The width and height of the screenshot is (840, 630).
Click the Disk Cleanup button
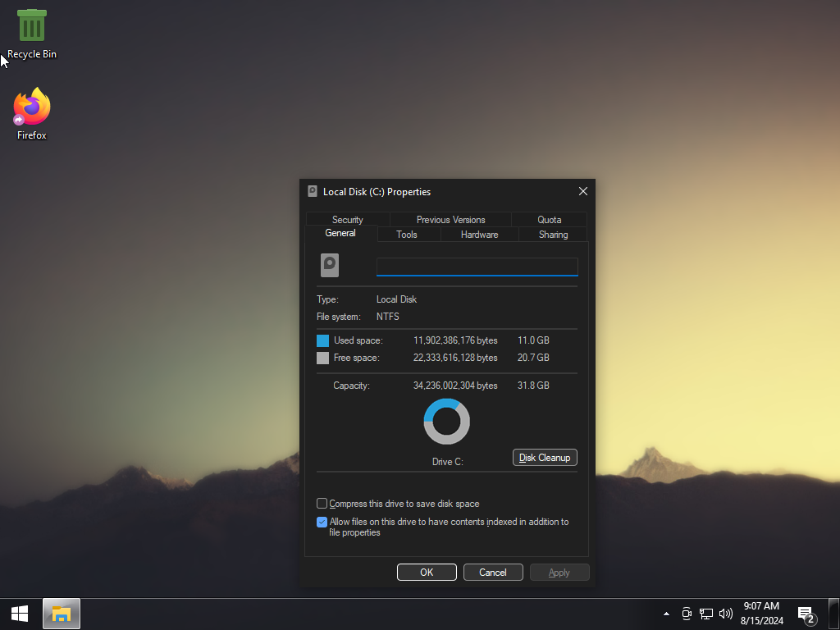(545, 458)
